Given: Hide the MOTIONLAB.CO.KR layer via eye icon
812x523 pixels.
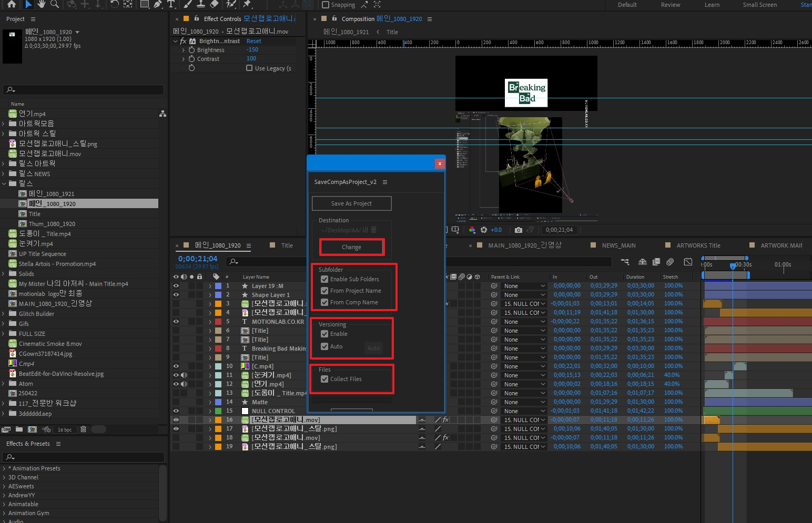Looking at the screenshot, I should tap(176, 322).
